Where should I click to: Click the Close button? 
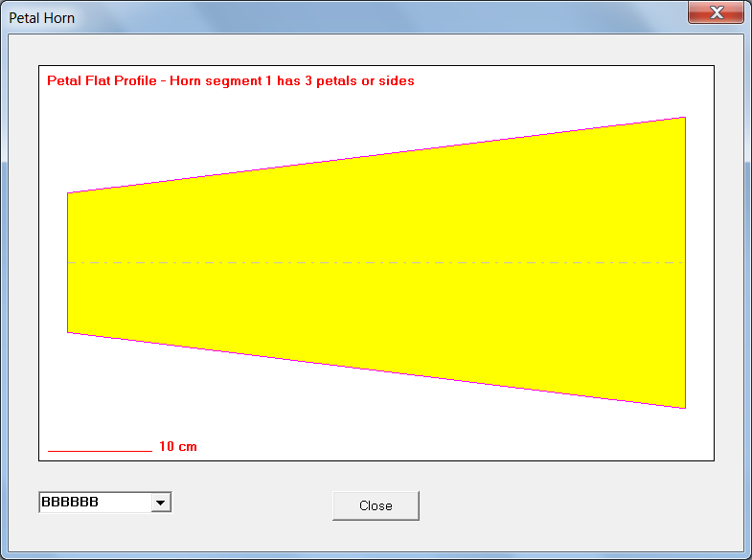(376, 505)
